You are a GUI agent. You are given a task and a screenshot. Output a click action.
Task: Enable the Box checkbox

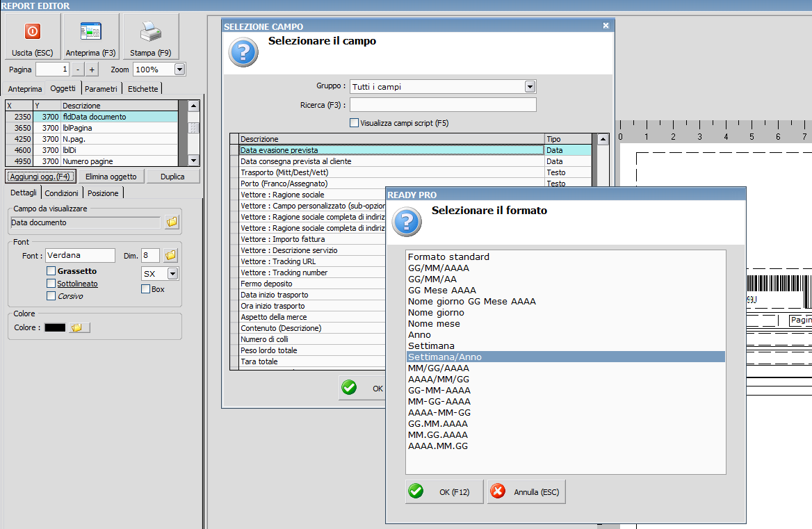pos(145,288)
